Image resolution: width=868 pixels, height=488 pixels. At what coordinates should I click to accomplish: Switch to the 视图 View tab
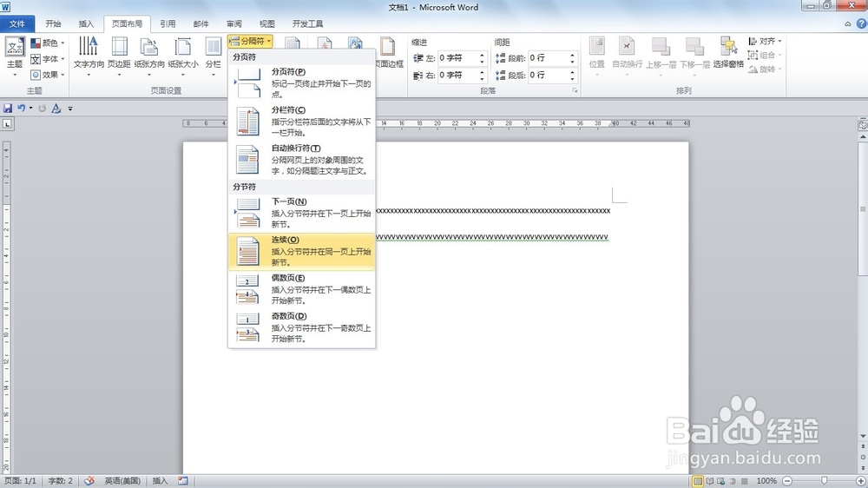[x=266, y=23]
